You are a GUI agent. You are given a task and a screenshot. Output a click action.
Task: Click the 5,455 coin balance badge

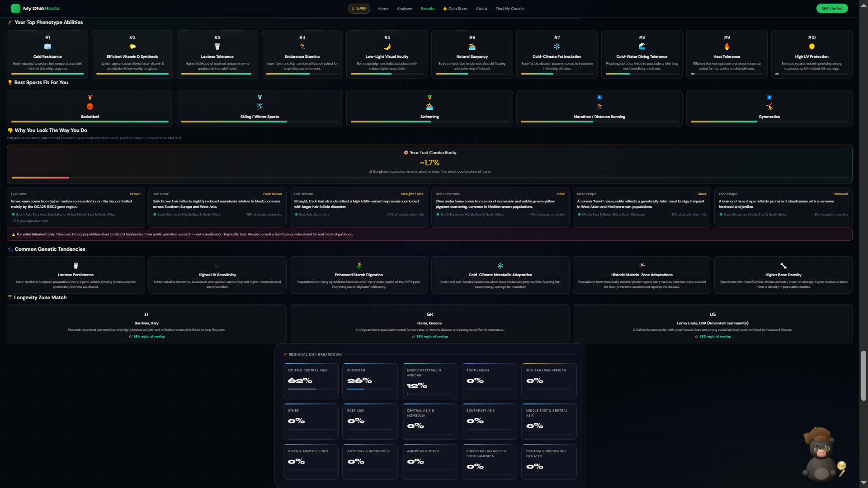tap(359, 8)
